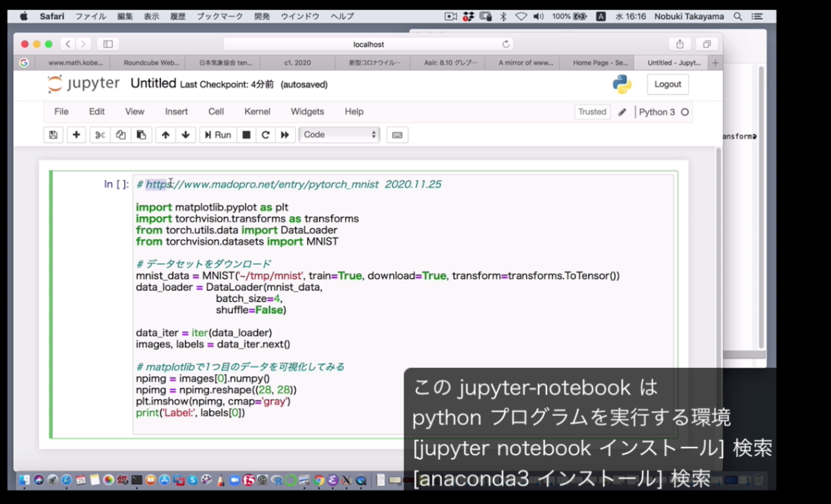
Task: Open the Apple menu
Action: 24,16
